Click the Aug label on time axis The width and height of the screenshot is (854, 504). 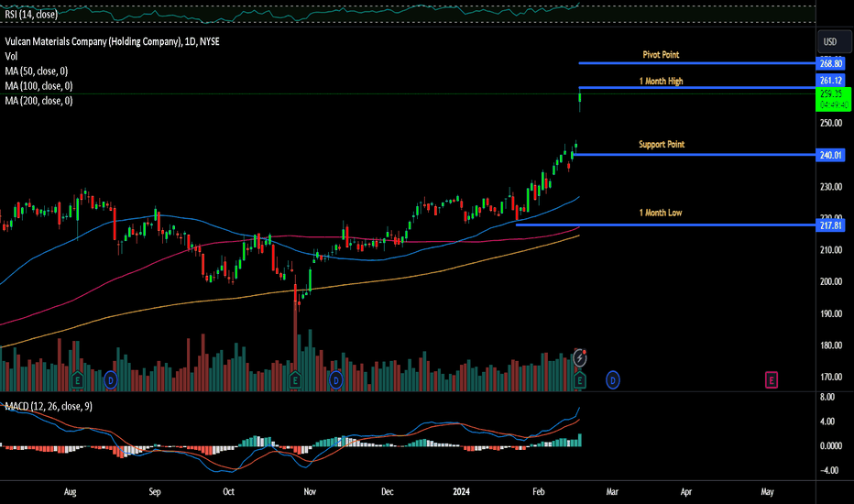[x=71, y=491]
